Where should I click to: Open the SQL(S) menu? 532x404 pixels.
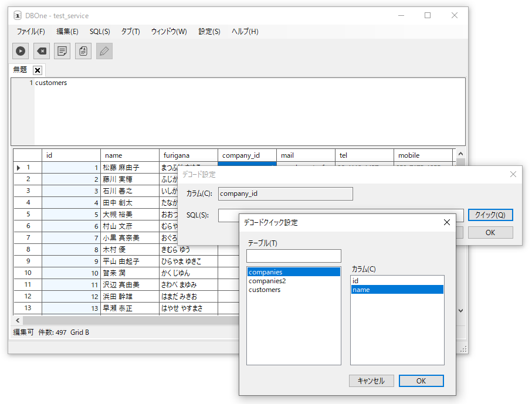(100, 32)
